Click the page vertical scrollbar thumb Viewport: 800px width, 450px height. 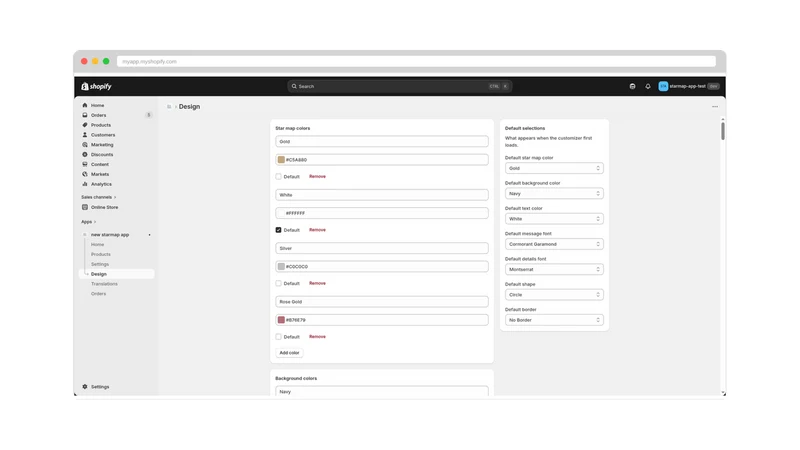[722, 131]
